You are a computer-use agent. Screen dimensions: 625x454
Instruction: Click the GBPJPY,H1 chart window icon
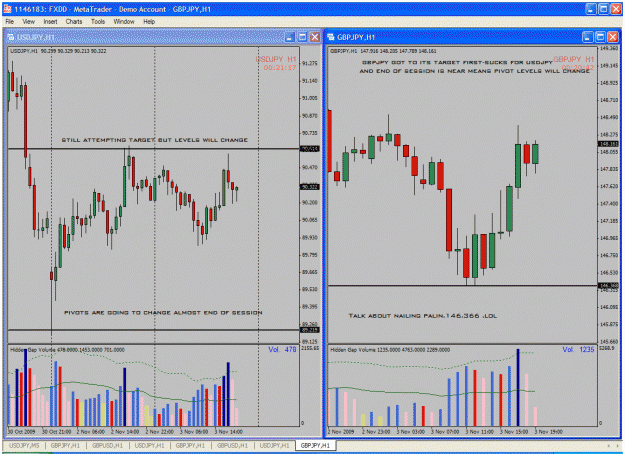330,37
